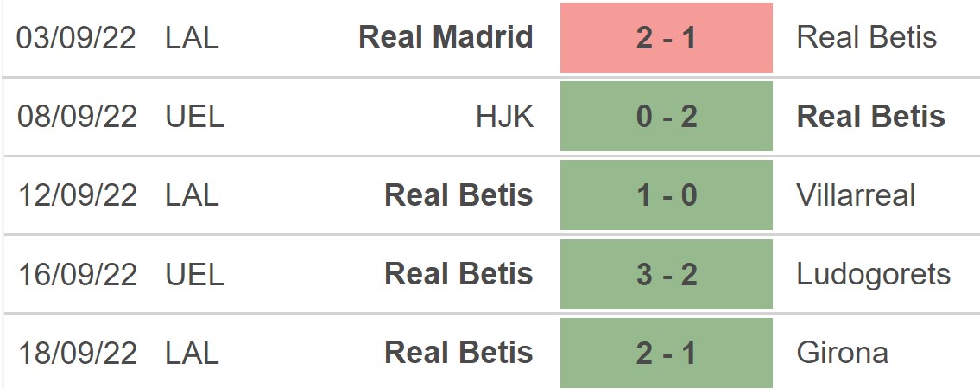
Task: Click Real Betis in the Villarreal row
Action: click(458, 195)
